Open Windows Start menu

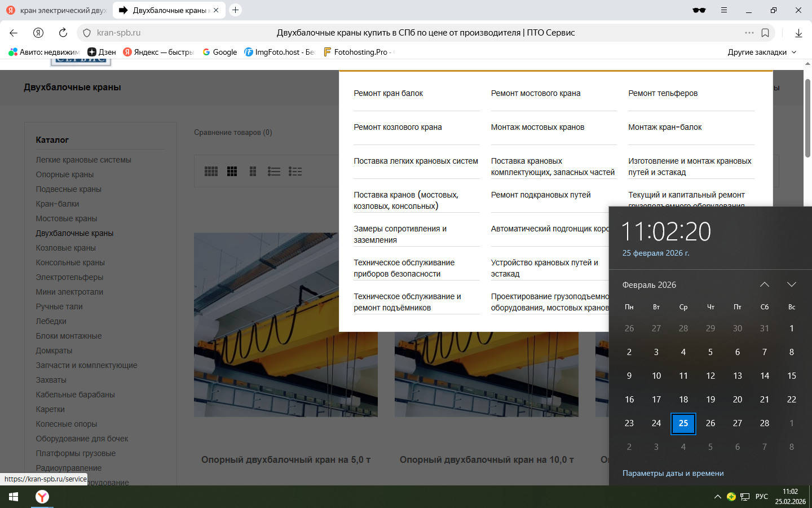(x=14, y=497)
